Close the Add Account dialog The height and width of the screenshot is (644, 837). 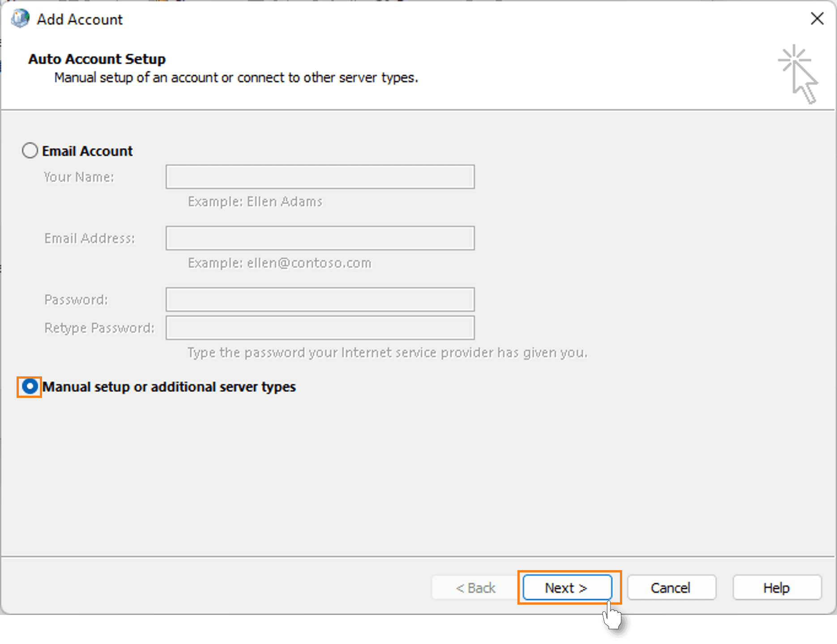point(818,19)
